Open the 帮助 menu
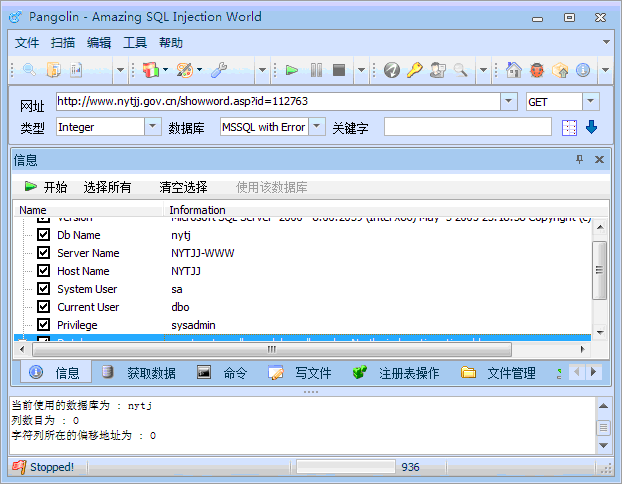Screen dimensions: 622x484 [171, 42]
